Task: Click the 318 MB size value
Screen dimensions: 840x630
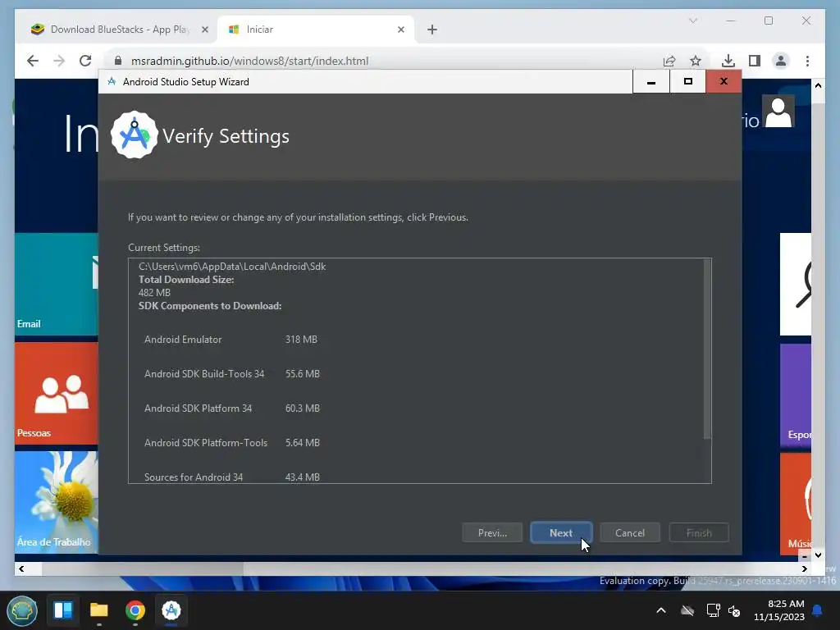Action: (301, 339)
